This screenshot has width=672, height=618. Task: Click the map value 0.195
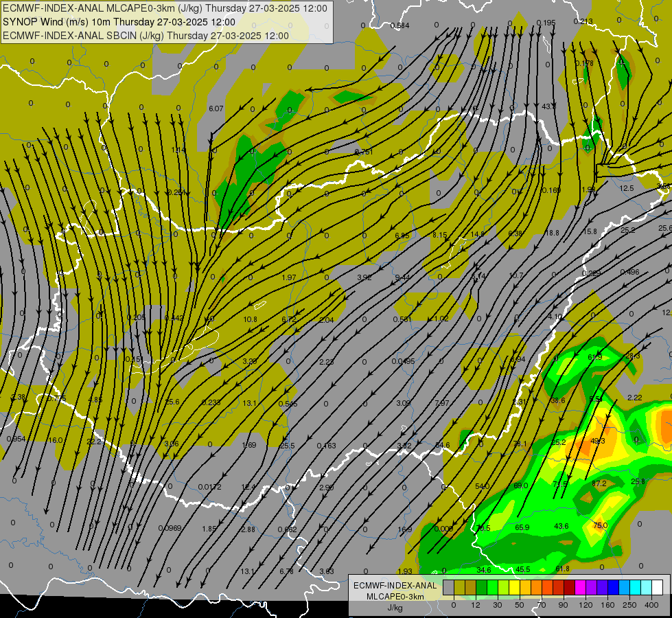pos(546,23)
